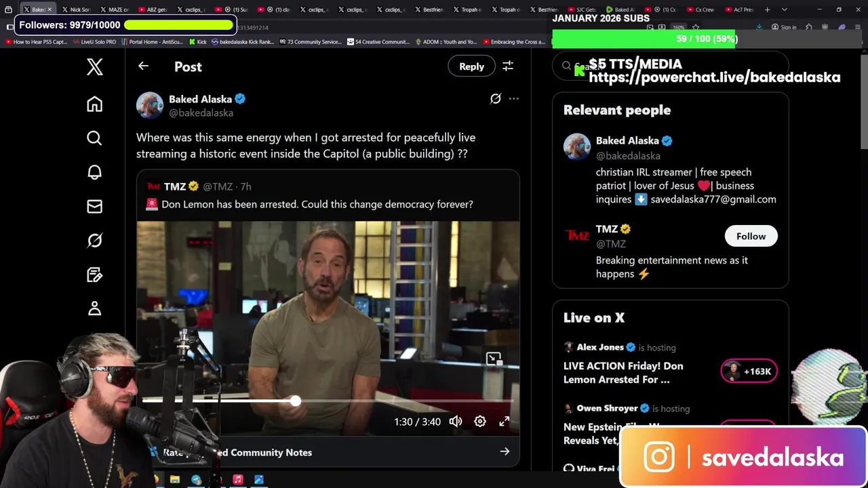Click the X search field

[x=670, y=66]
